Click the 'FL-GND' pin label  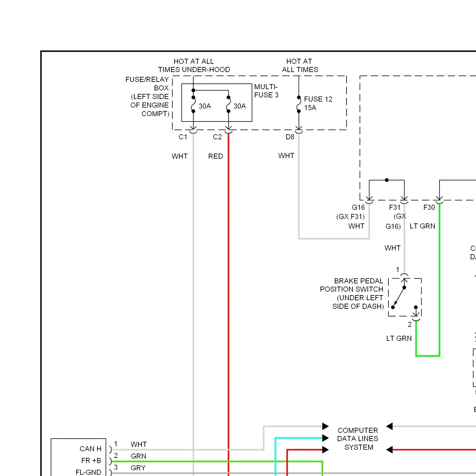coord(88,473)
